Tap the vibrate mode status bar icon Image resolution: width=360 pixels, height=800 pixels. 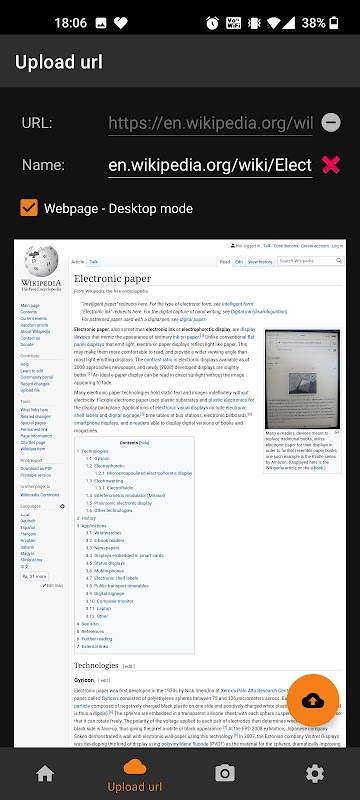[x=254, y=23]
